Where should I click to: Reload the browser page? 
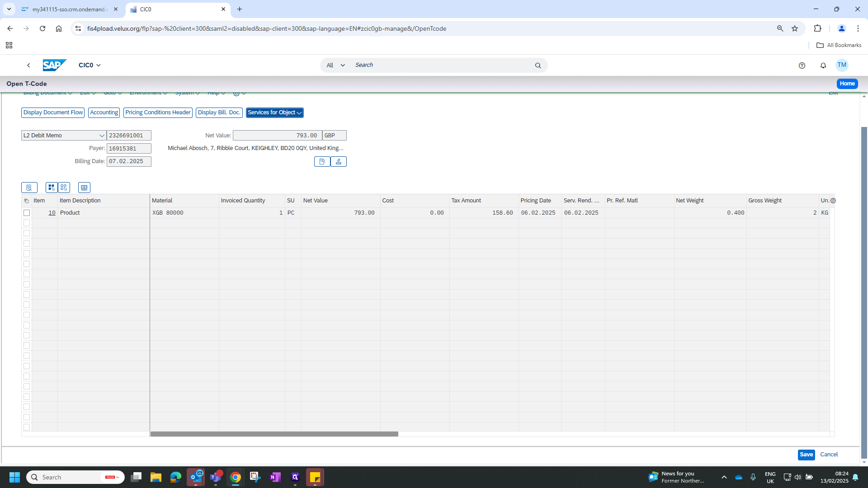pos(42,28)
